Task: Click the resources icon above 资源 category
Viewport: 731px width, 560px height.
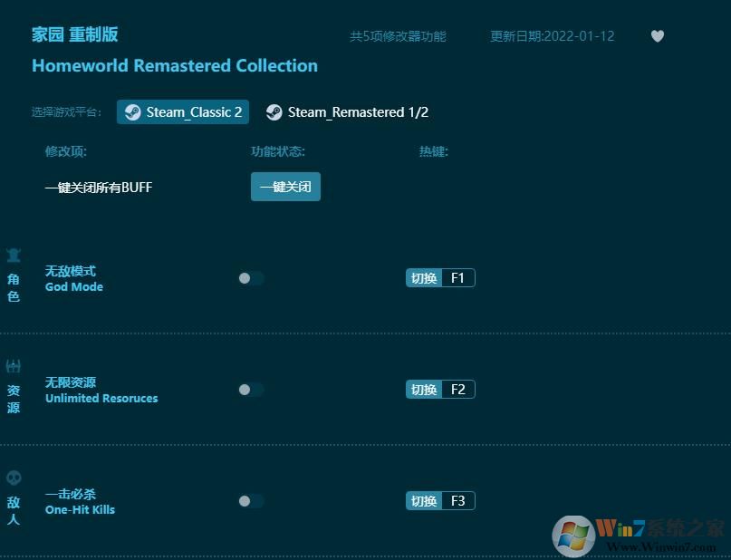Action: [13, 365]
